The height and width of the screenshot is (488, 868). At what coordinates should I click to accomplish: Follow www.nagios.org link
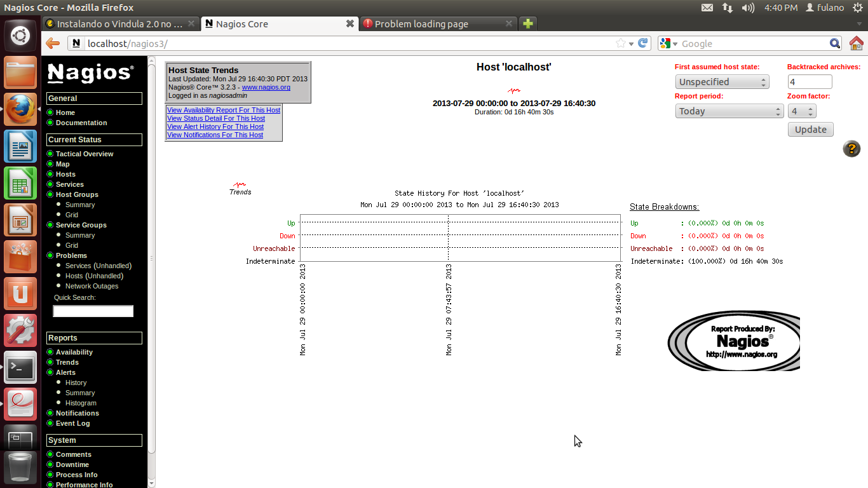point(266,87)
